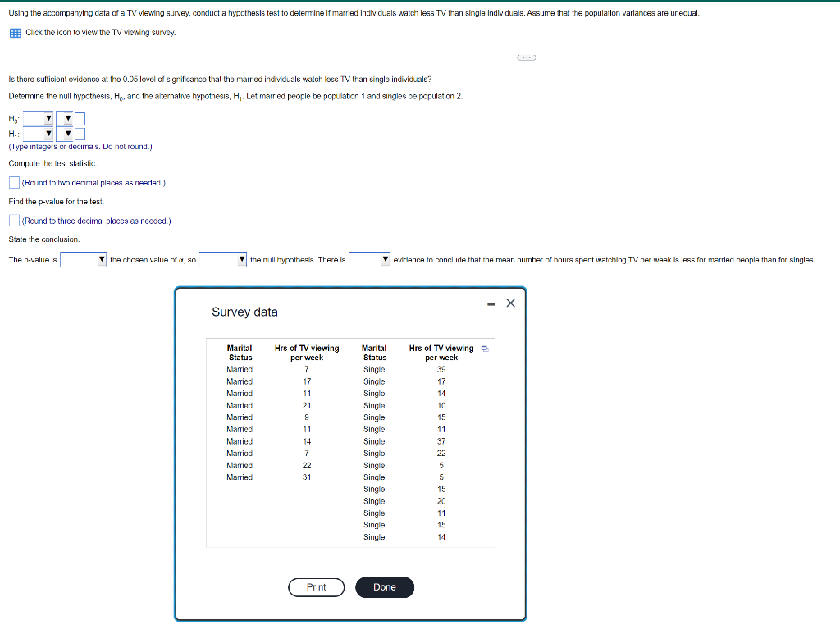
Task: Select the value 10 in the Single column
Action: 441,406
